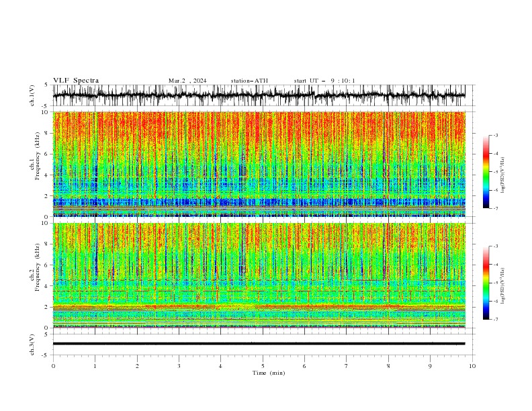Click the ch.1 PSD color scale bar
The width and height of the screenshot is (532, 411).
486,172
